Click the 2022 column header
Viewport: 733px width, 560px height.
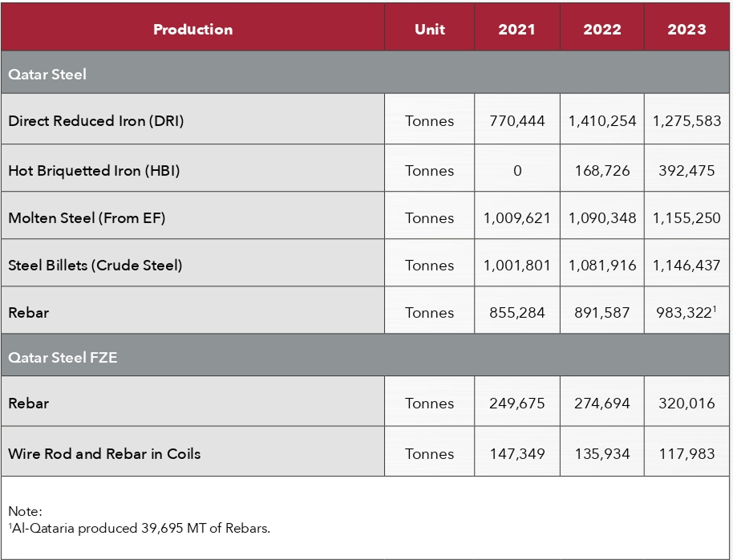[602, 30]
